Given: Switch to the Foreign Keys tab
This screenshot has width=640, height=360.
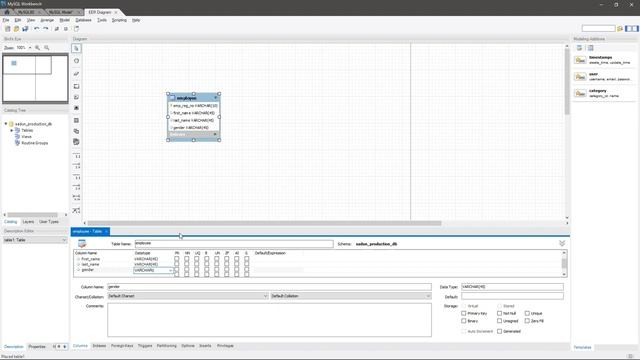Looking at the screenshot, I should (122, 346).
